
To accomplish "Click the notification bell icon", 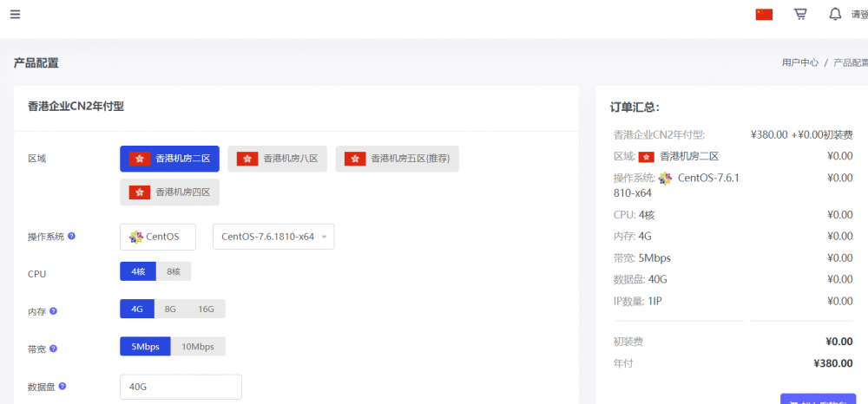I will tap(835, 14).
